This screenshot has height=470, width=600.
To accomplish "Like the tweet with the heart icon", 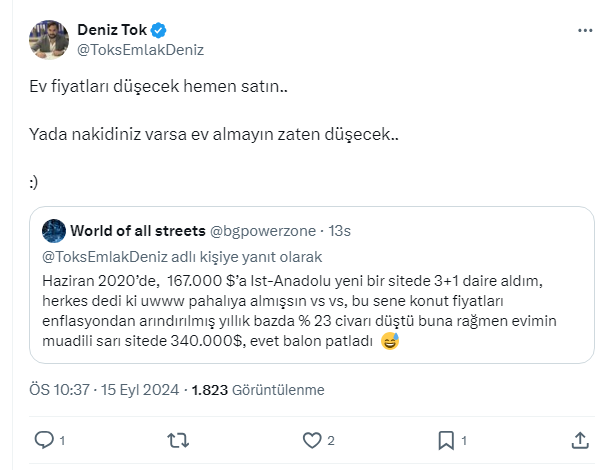I will pos(312,440).
